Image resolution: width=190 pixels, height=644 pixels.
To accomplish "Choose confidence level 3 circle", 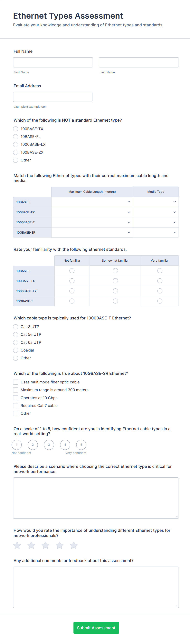I will (49, 445).
